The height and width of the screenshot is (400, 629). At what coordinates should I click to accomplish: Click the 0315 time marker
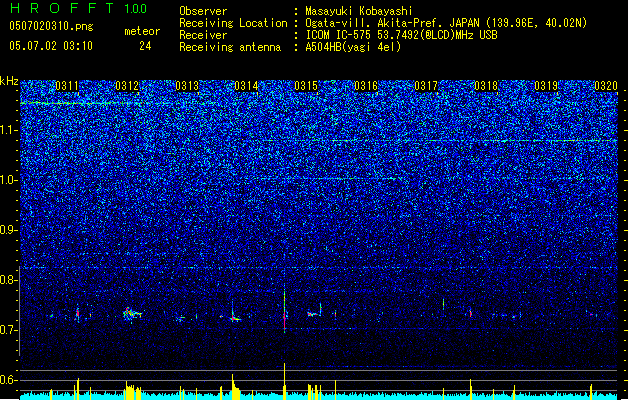click(x=306, y=86)
